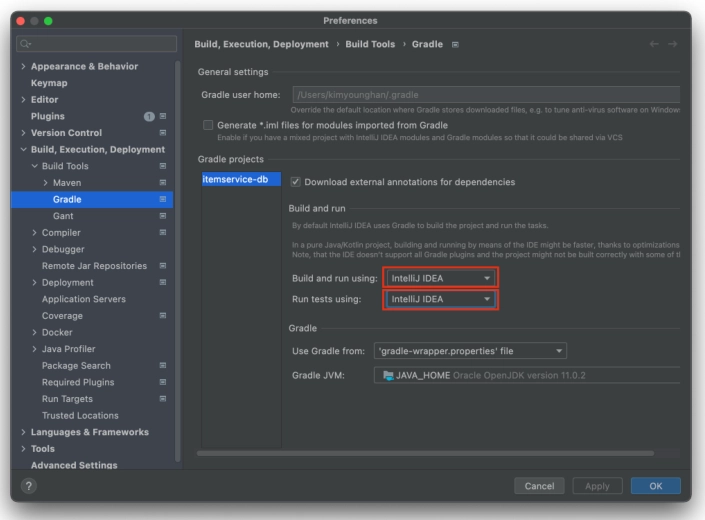Viewport: 705px width, 520px height.
Task: Click the project icon next to Maven
Action: point(163,182)
